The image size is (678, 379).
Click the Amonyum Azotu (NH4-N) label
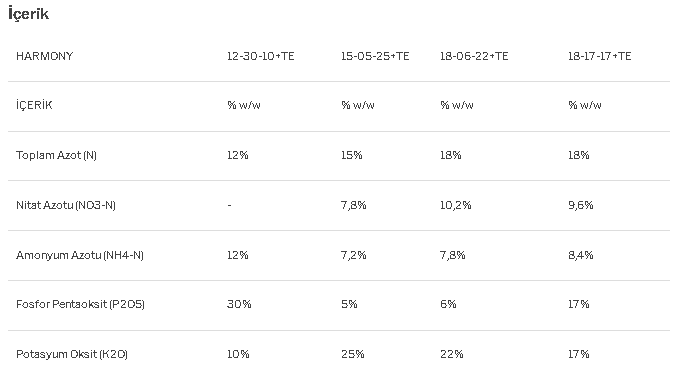tap(80, 255)
